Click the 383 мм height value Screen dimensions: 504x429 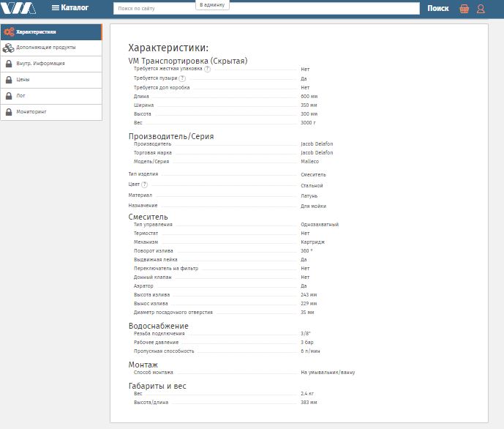[x=309, y=403]
